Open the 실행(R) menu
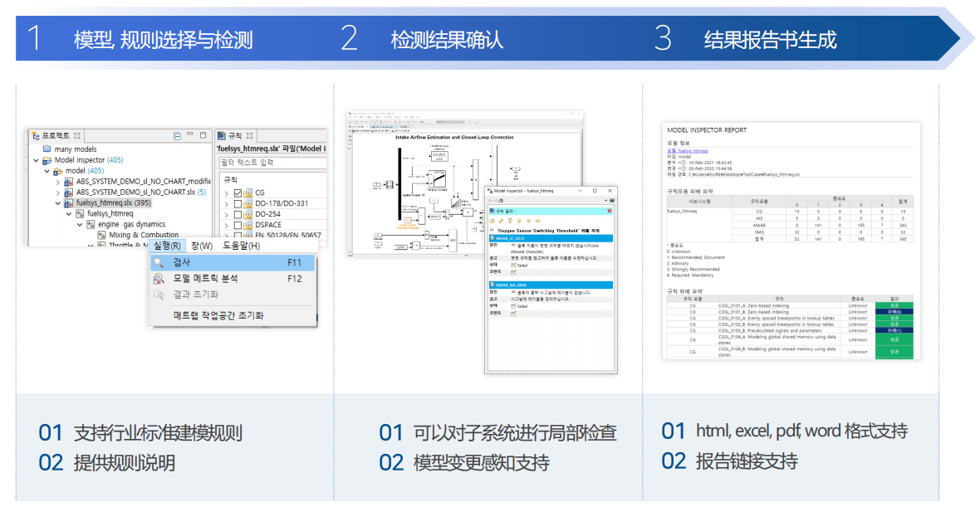 [167, 246]
